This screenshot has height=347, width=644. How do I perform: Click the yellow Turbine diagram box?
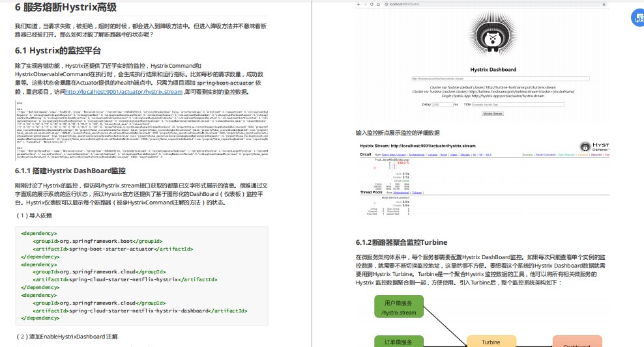pyautogui.click(x=491, y=341)
